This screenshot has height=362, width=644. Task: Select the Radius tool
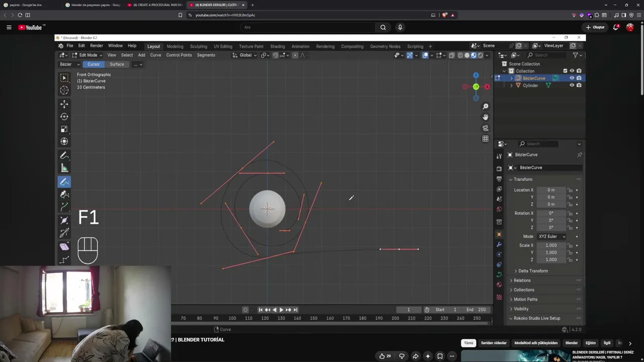tap(64, 220)
